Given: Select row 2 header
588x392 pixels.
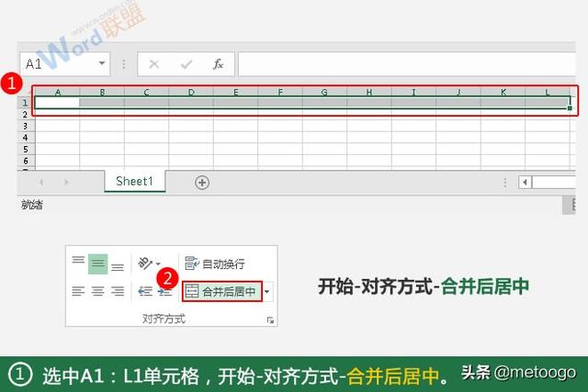Looking at the screenshot, I should coord(26,115).
